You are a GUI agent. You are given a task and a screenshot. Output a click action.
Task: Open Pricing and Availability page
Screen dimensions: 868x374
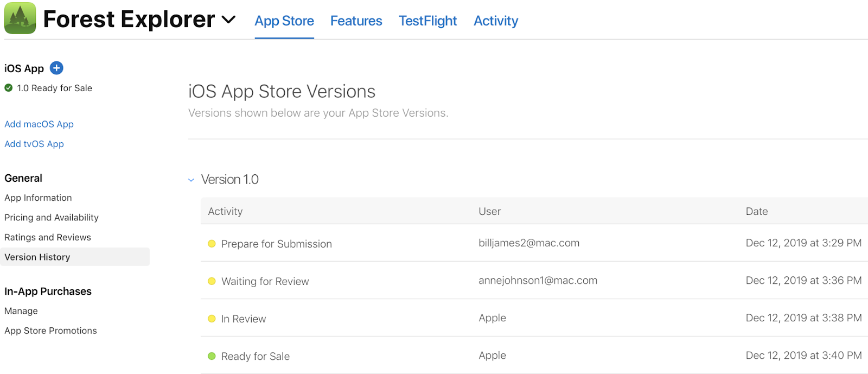(x=52, y=218)
